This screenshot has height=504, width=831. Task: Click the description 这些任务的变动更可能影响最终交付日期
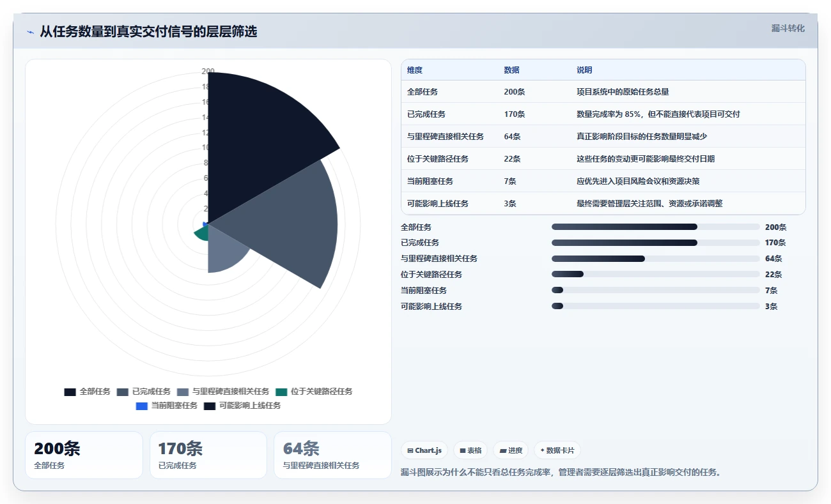[x=646, y=159]
